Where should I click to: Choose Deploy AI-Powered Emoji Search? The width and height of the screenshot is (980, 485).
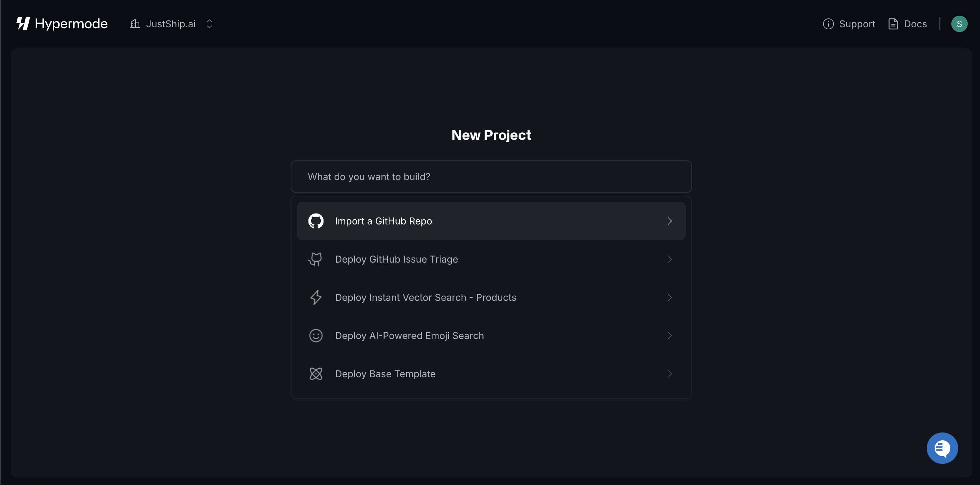pos(409,336)
